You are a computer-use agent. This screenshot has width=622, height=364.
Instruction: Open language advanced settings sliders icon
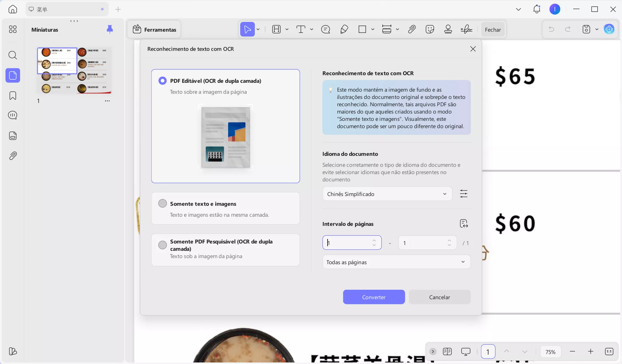pyautogui.click(x=463, y=194)
